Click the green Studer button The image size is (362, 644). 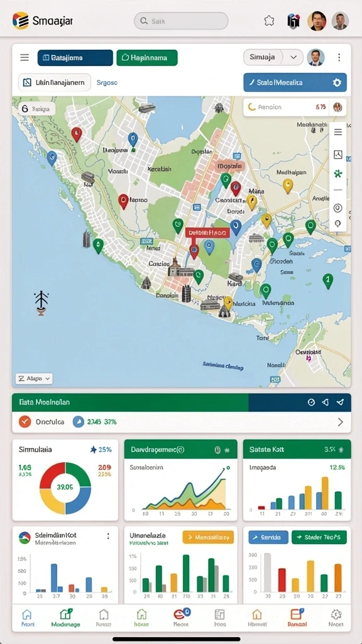[x=319, y=537]
